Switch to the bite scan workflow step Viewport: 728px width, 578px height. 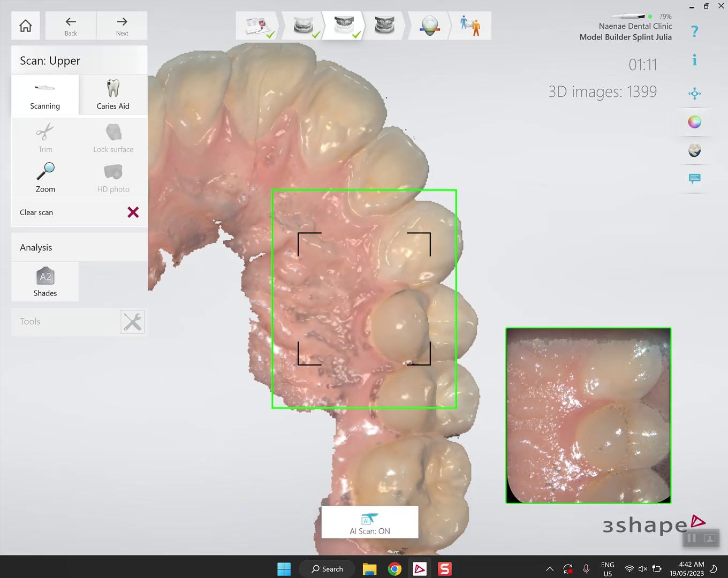(x=384, y=25)
